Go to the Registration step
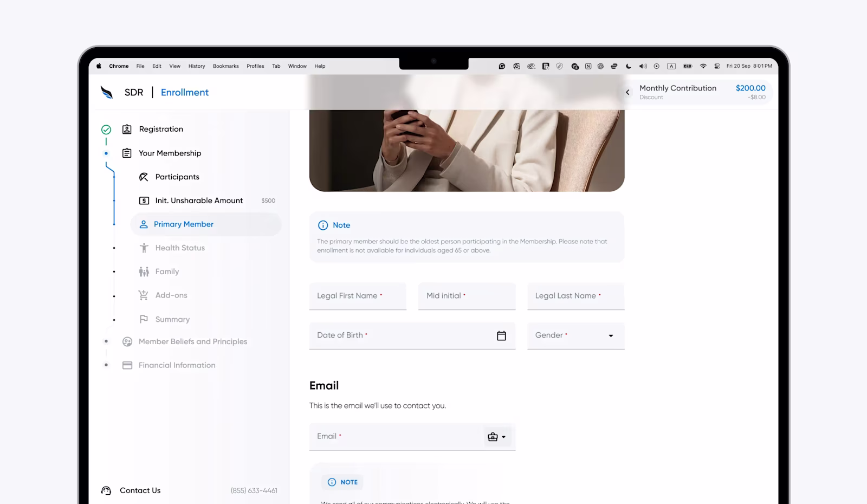The height and width of the screenshot is (504, 867). (x=161, y=129)
